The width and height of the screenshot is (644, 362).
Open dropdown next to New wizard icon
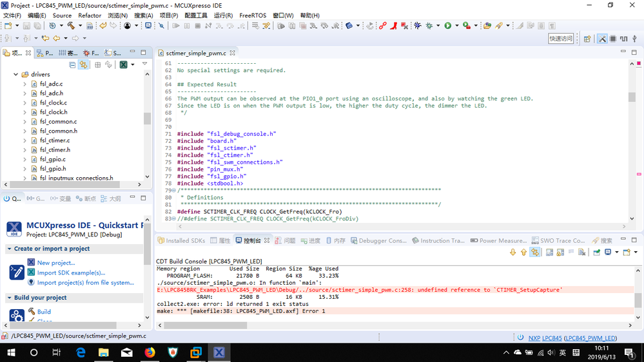click(x=17, y=26)
